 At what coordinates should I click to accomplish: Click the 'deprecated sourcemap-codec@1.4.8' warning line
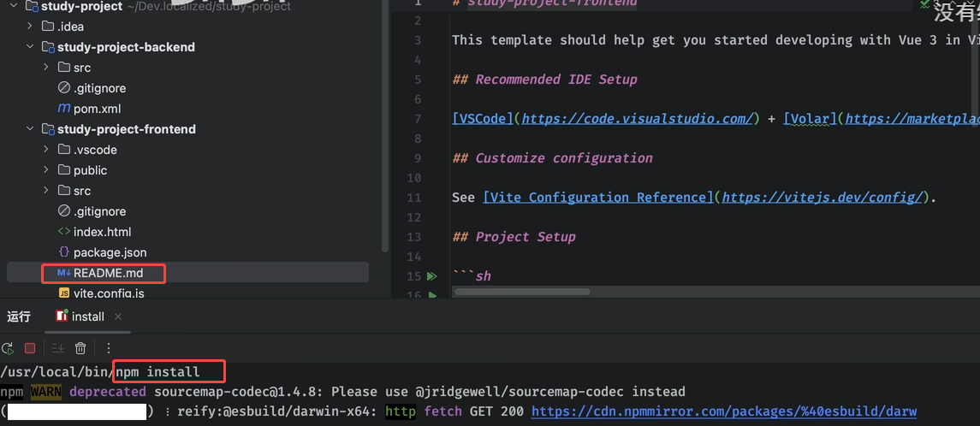coord(342,392)
